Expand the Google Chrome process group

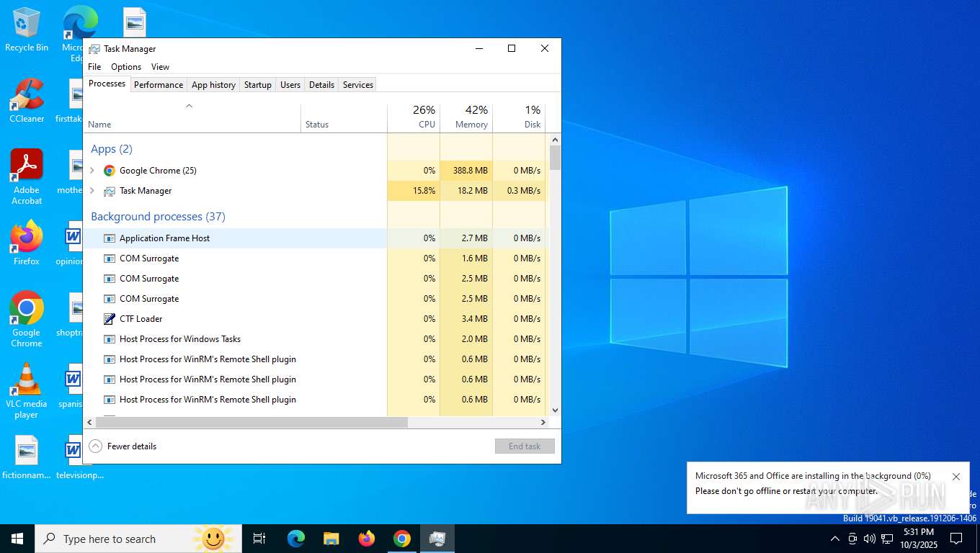(92, 171)
